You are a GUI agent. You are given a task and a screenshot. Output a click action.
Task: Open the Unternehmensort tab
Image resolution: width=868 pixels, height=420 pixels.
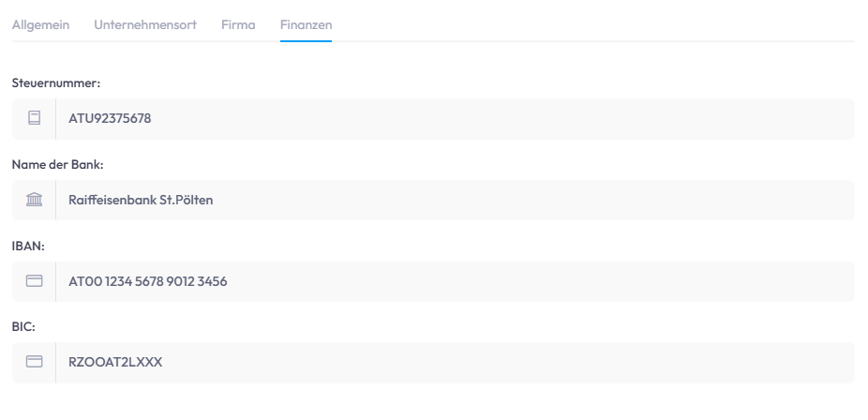(x=145, y=25)
